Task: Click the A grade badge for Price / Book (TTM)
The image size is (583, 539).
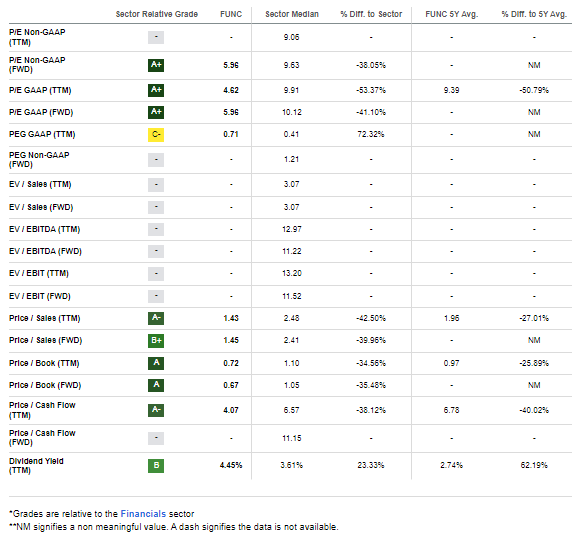Action: [156, 363]
